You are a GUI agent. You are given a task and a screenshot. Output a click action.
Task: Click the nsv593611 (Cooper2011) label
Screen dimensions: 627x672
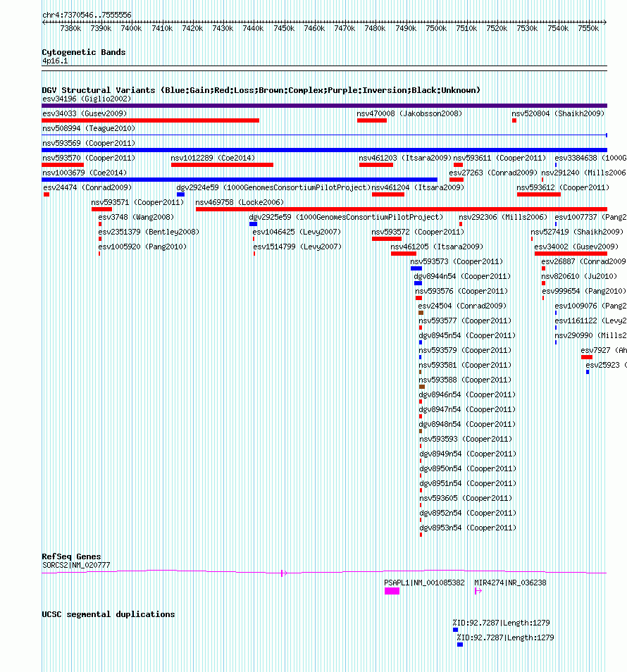(x=499, y=158)
